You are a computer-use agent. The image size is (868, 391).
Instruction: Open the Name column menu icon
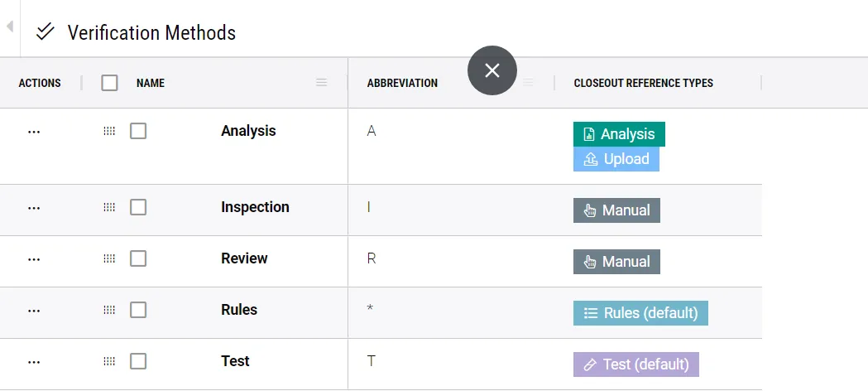tap(322, 83)
